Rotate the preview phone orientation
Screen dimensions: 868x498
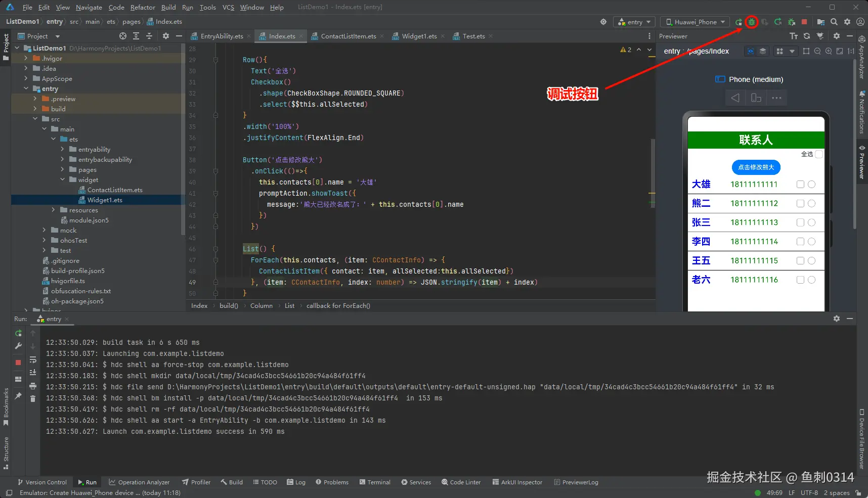click(756, 98)
